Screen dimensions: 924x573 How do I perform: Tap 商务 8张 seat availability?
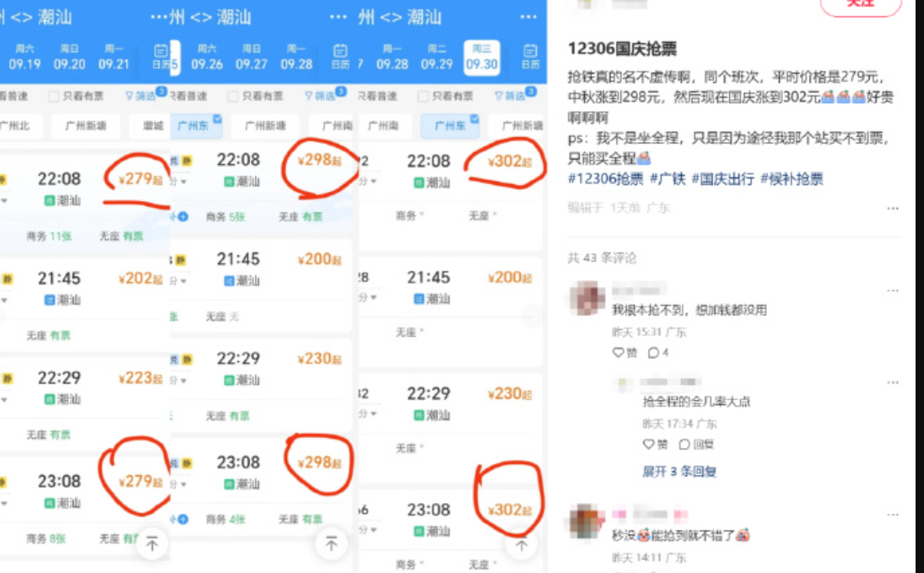coord(47,539)
